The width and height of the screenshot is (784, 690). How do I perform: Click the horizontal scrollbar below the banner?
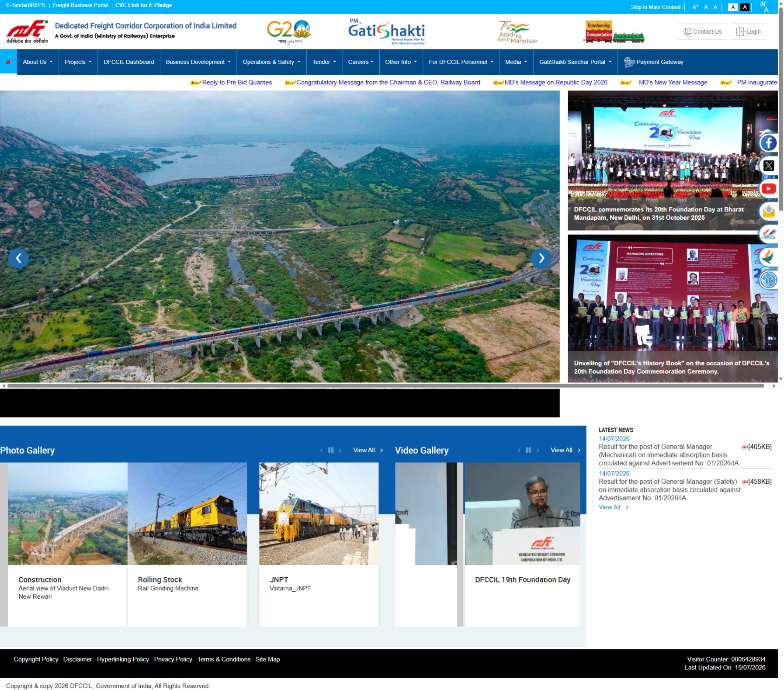point(386,386)
